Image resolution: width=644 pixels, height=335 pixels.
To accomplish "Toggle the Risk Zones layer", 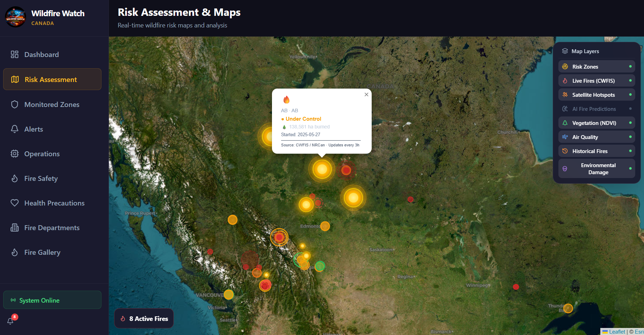I will [x=596, y=67].
